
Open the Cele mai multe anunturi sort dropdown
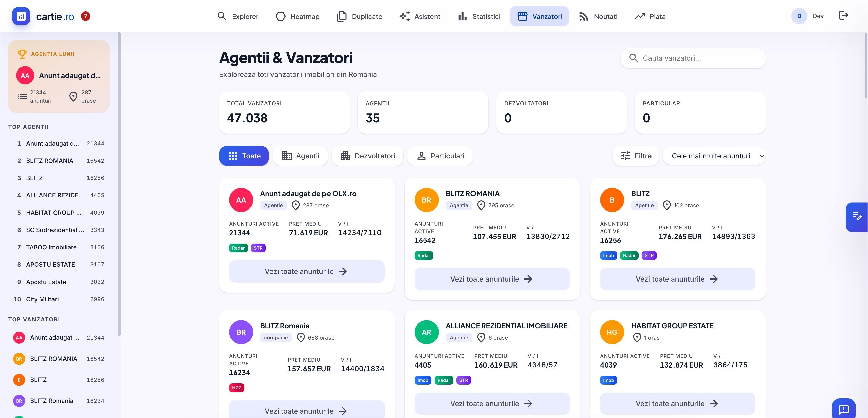(x=714, y=156)
